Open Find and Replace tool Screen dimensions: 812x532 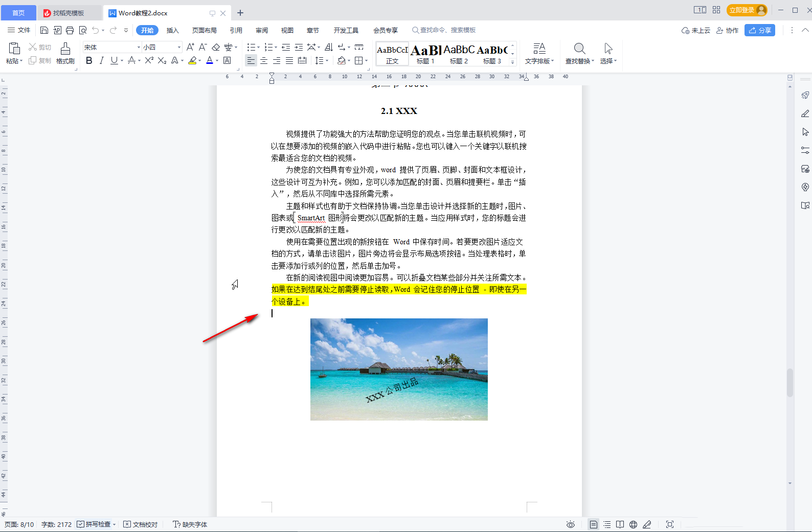tap(579, 53)
